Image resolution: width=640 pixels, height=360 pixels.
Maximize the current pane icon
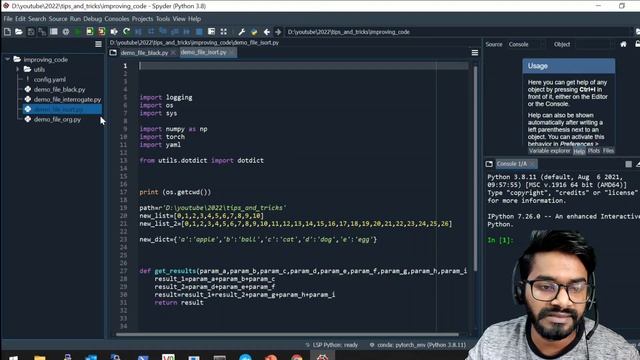(x=223, y=32)
